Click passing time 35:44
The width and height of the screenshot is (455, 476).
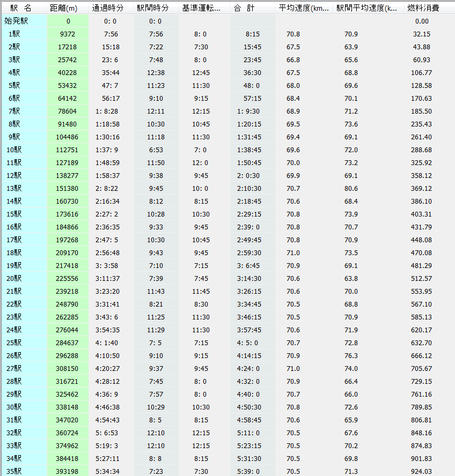coord(111,72)
